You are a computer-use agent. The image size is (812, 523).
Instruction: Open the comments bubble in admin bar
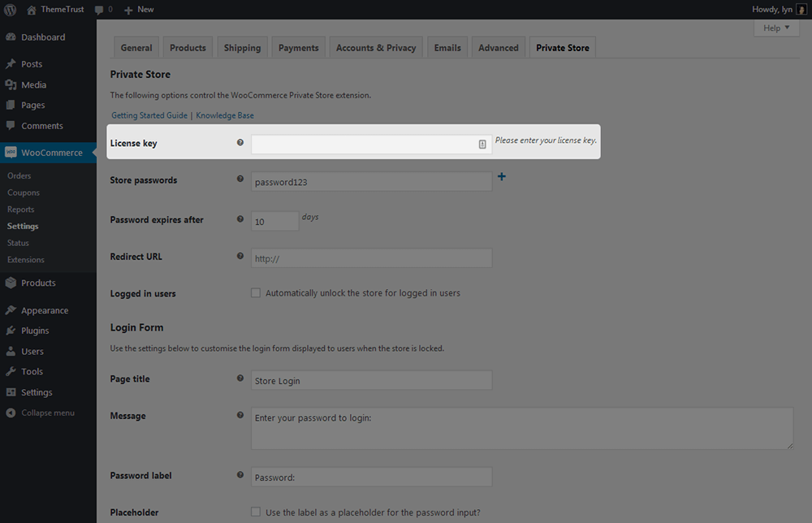coord(99,10)
